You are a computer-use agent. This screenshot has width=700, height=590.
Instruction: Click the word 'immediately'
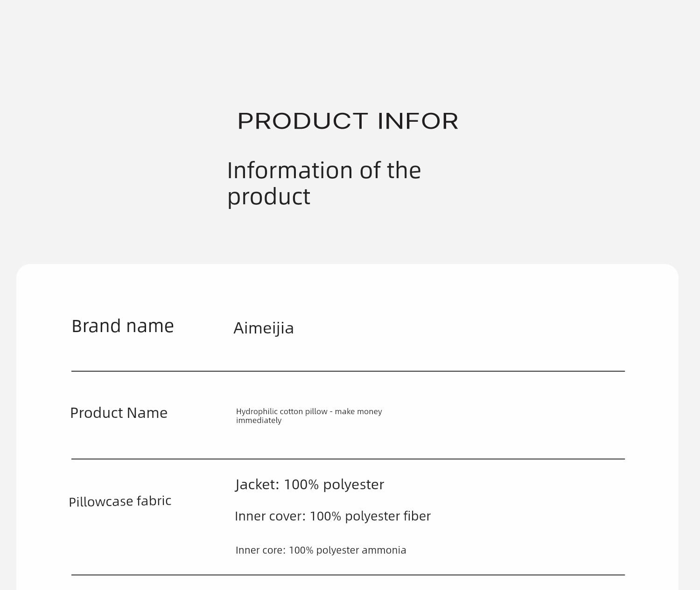[x=259, y=421]
